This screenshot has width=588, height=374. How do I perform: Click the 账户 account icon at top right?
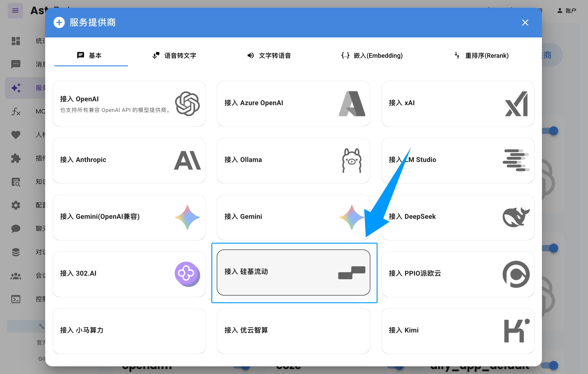tap(560, 11)
